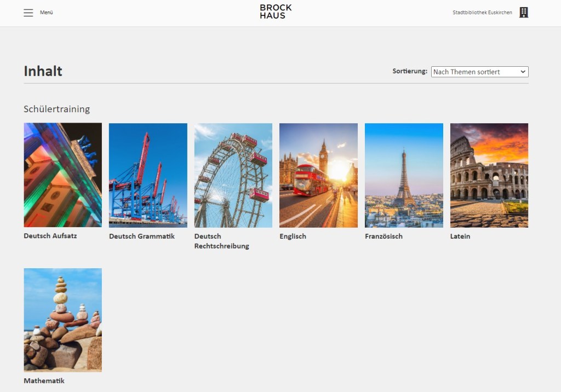
Task: Click the Französisch title link
Action: click(x=383, y=237)
